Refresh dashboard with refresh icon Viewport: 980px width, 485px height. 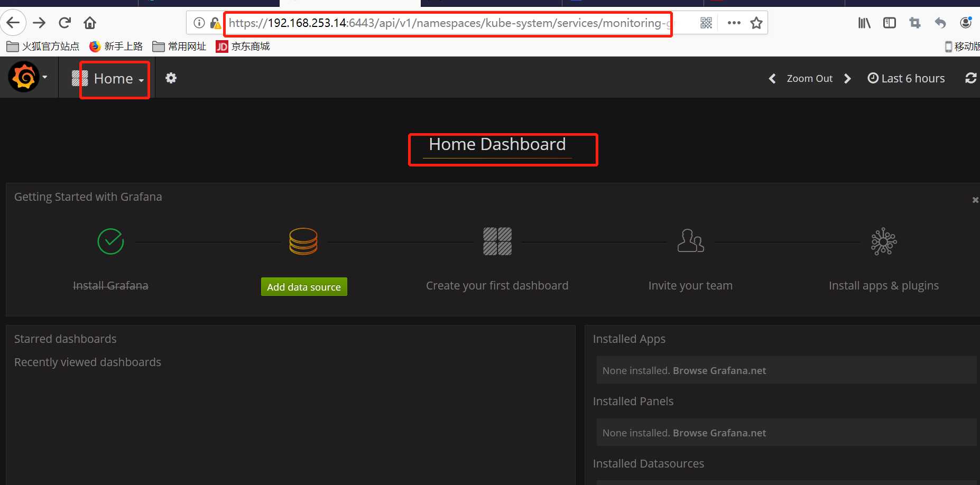coord(971,78)
